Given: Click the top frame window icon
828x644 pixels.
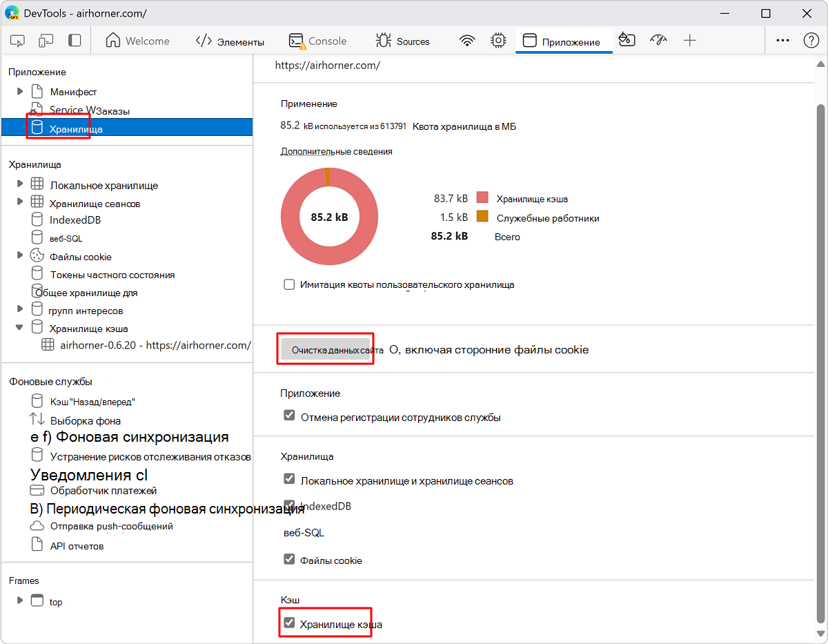Looking at the screenshot, I should tap(37, 601).
